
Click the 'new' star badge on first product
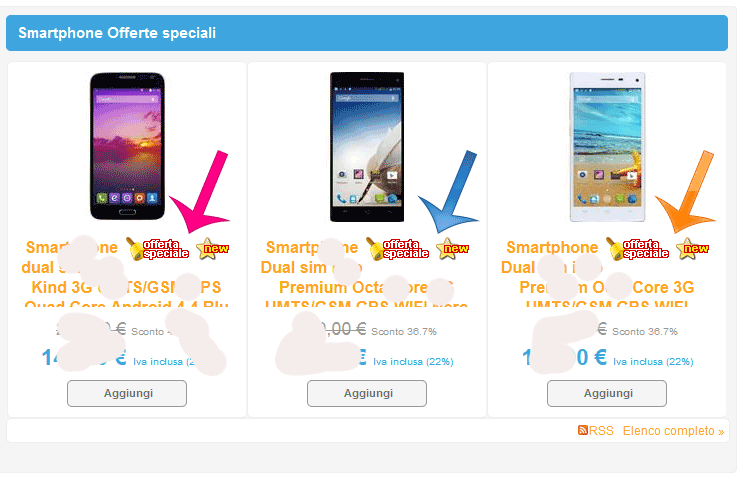213,248
